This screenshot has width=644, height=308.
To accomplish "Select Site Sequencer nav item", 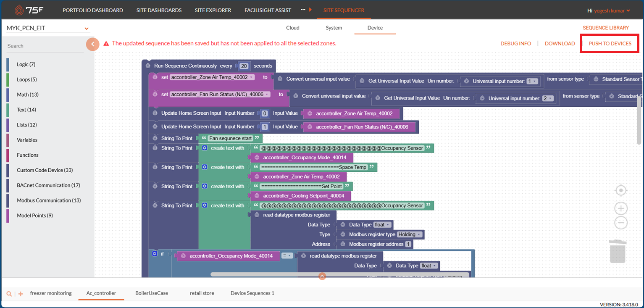I will [x=344, y=10].
